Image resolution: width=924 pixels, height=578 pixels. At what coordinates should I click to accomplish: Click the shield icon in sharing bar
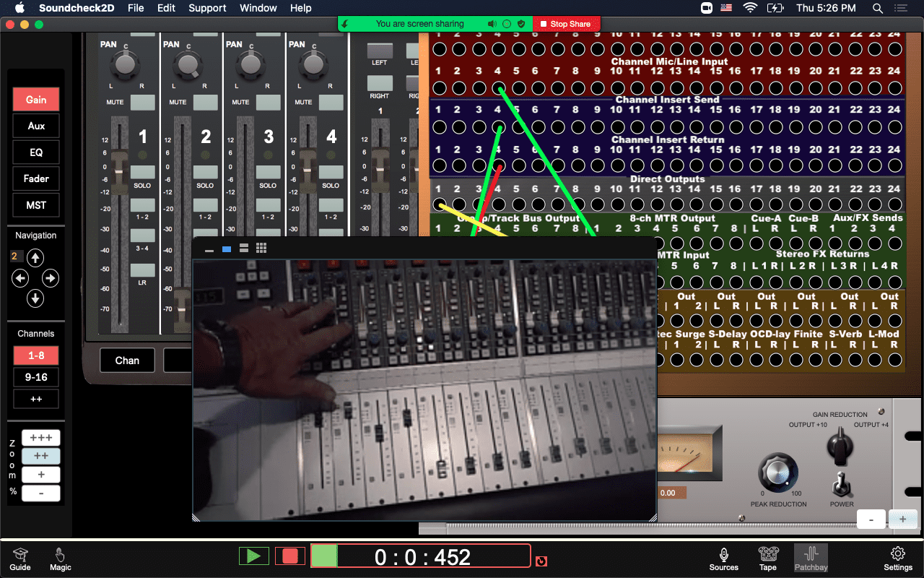521,24
